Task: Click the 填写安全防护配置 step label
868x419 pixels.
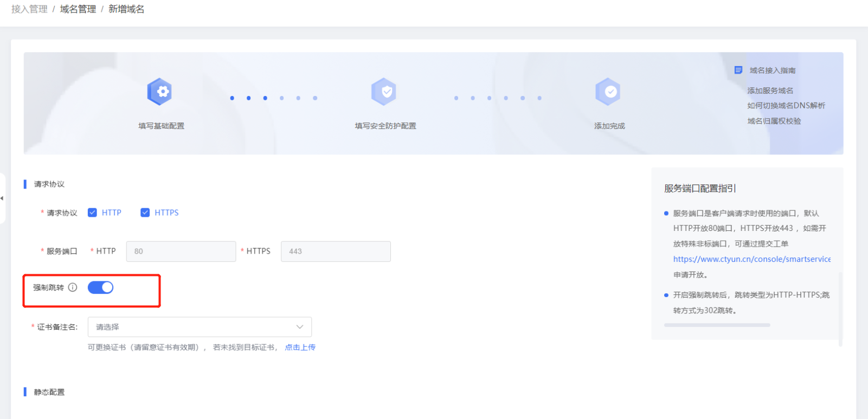Action: (385, 126)
